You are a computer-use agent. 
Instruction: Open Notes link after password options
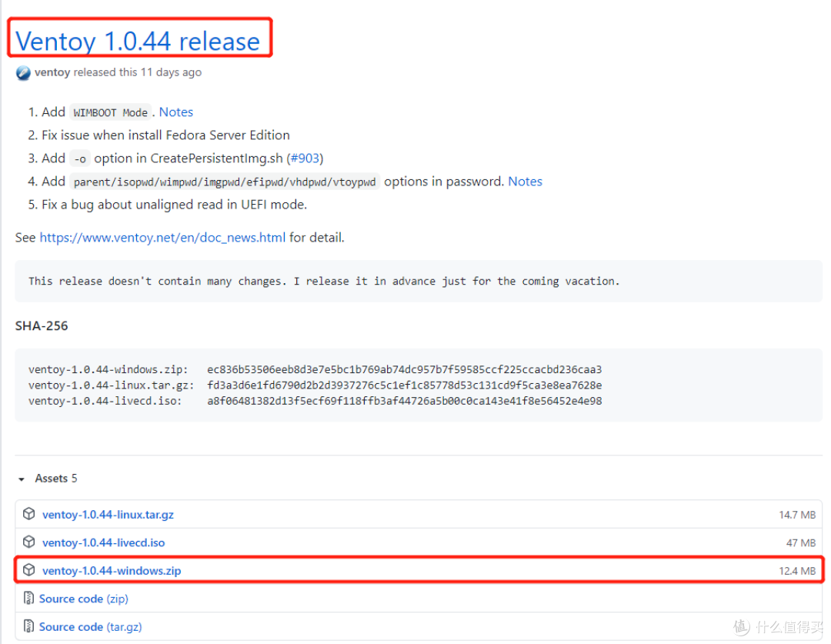pos(525,182)
